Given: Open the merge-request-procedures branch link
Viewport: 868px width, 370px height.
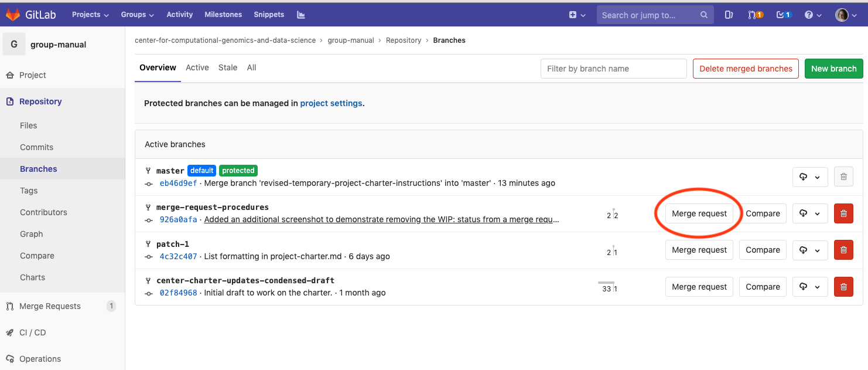Looking at the screenshot, I should [x=212, y=207].
